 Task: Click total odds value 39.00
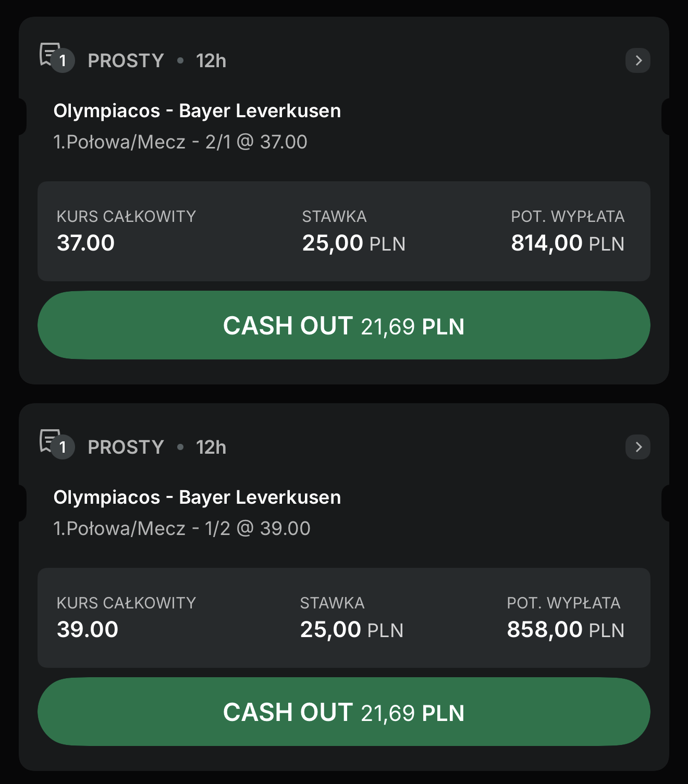(88, 630)
